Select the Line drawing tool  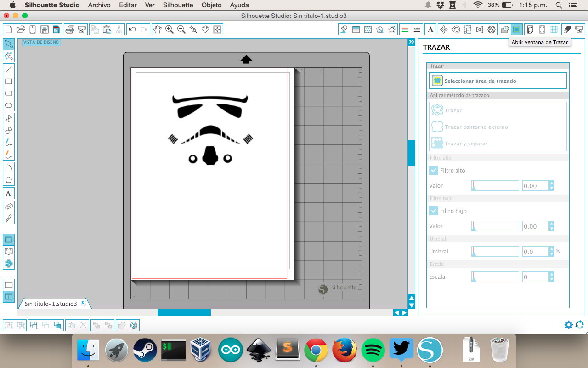(x=9, y=69)
